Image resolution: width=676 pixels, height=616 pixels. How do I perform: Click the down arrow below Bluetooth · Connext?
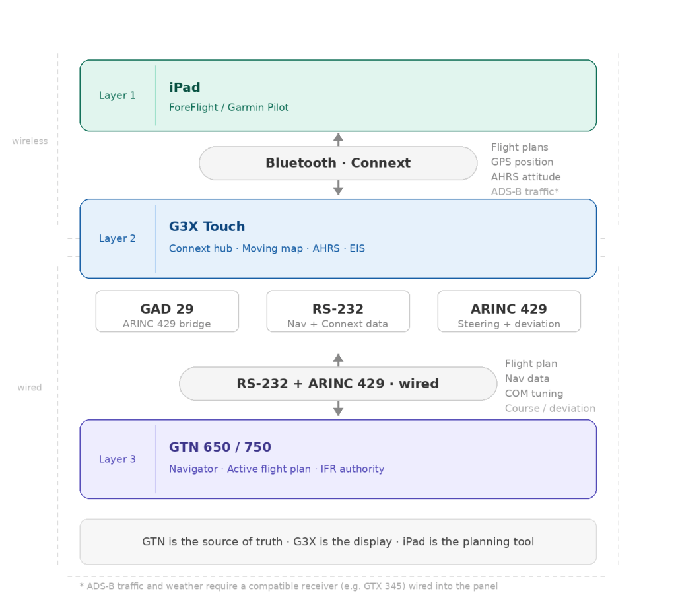point(338,189)
